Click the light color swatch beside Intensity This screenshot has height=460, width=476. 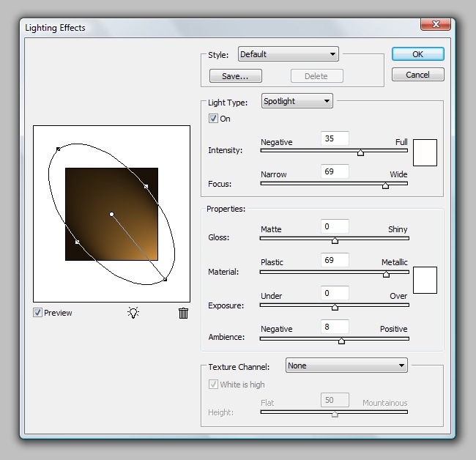pos(425,152)
